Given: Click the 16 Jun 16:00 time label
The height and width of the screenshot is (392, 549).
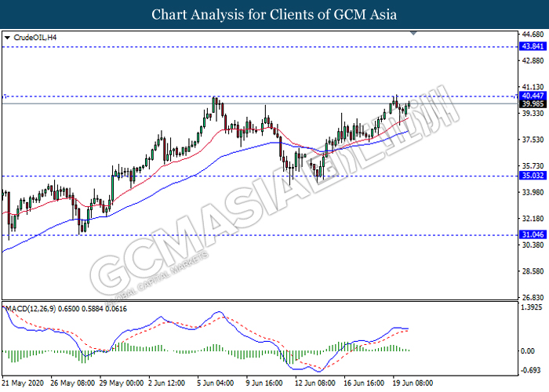Looking at the screenshot, I should pos(363,383).
